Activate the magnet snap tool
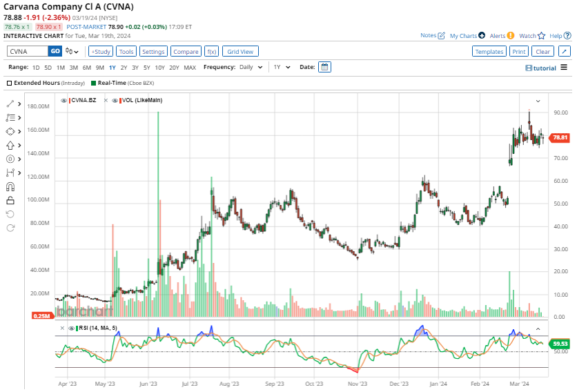 click(10, 186)
